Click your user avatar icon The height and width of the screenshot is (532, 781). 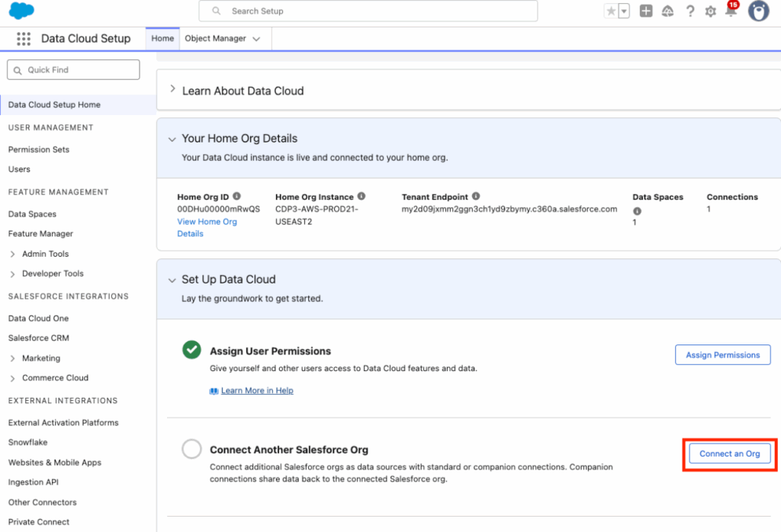(x=757, y=11)
